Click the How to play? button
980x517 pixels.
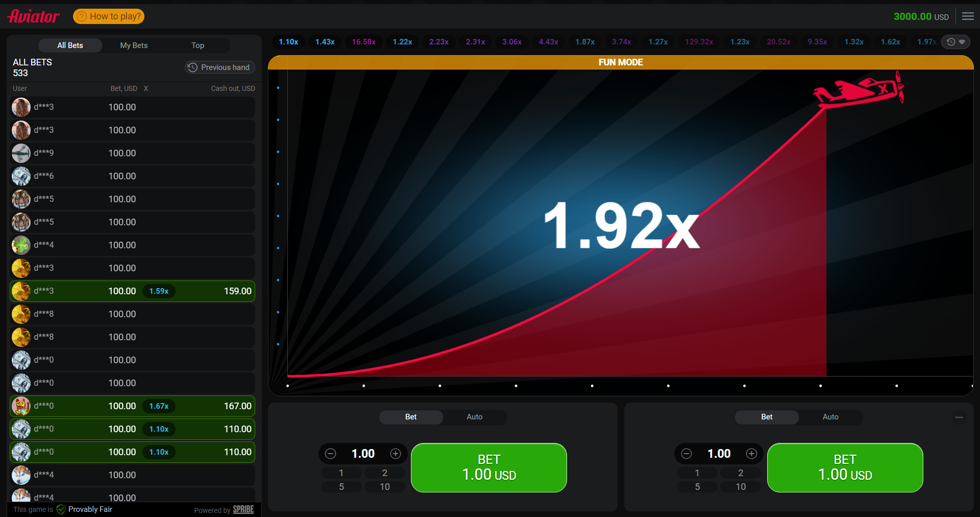coord(109,16)
